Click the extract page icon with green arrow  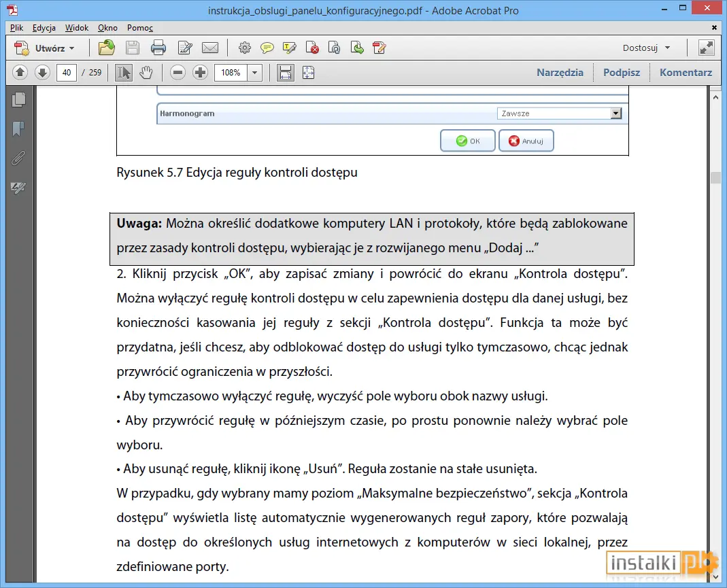point(357,48)
